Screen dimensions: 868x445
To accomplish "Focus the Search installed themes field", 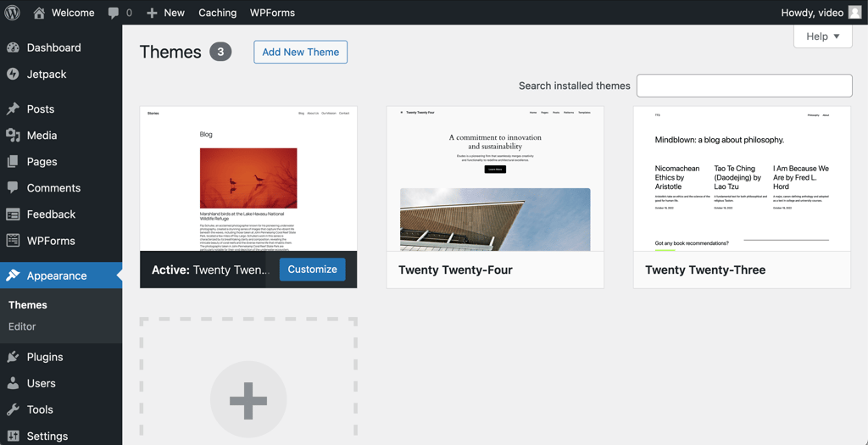I will pos(744,86).
